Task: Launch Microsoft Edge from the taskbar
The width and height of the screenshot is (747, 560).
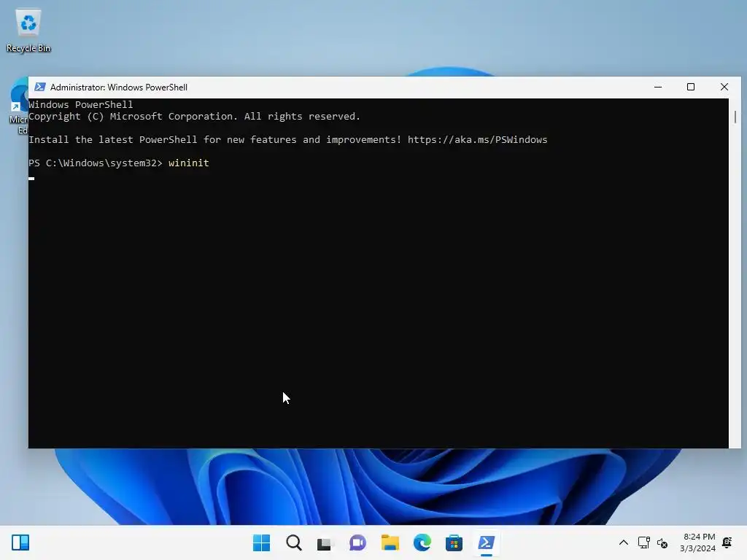Action: (x=422, y=542)
